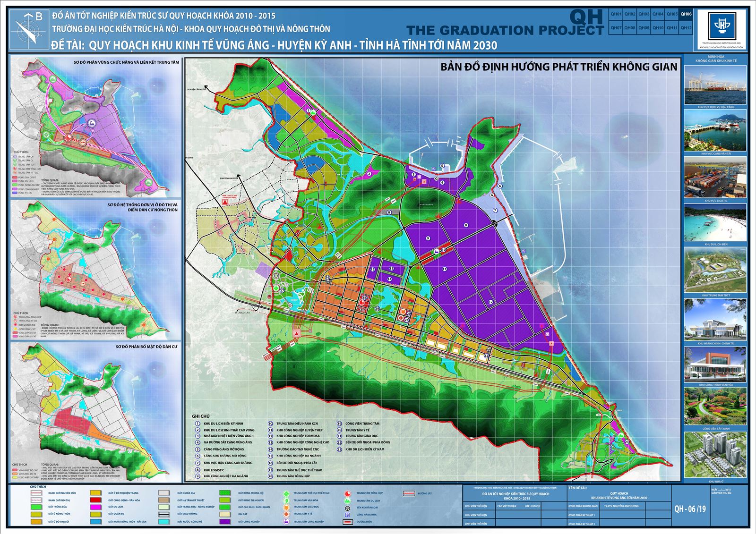
Task: Click the functional zoning diagram thumbnail map
Action: (95, 127)
